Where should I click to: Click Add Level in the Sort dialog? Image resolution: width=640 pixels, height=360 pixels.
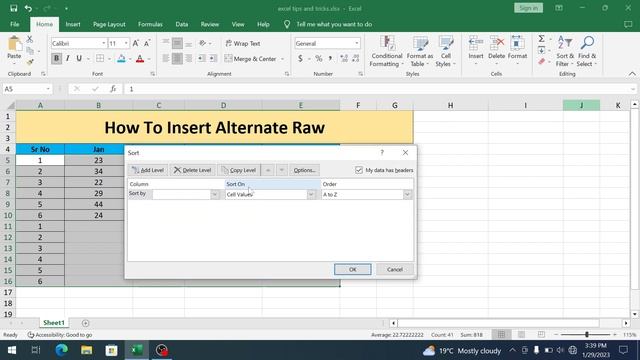(x=148, y=170)
